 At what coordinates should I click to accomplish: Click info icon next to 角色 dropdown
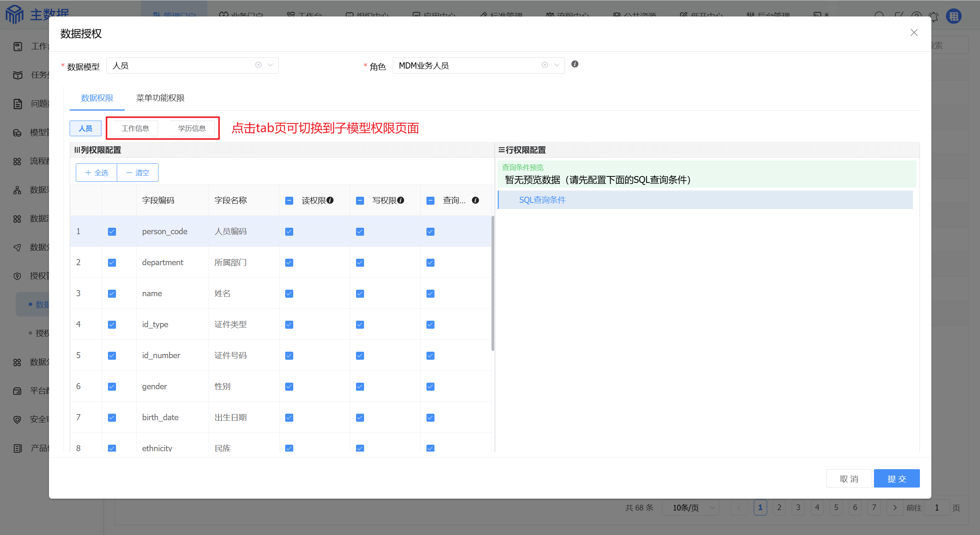tap(575, 64)
